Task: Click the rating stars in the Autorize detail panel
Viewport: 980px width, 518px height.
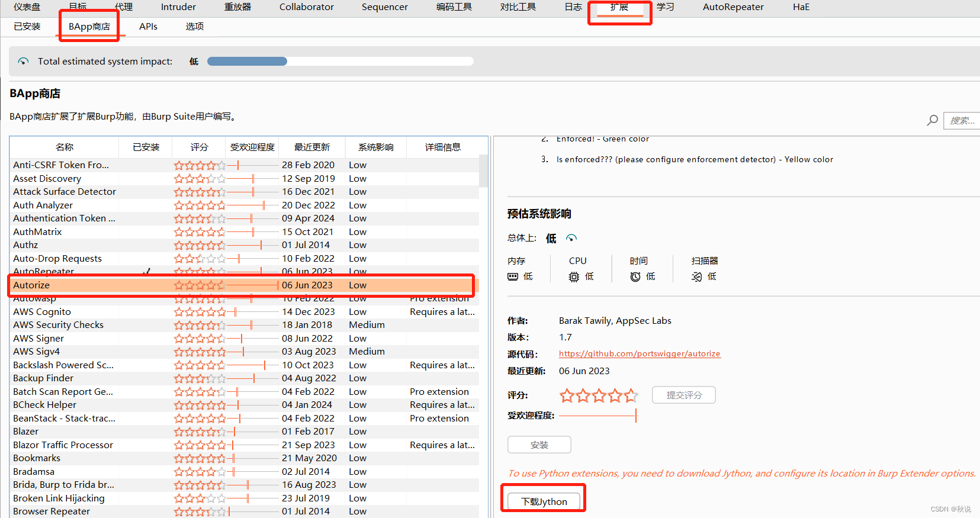Action: (599, 395)
